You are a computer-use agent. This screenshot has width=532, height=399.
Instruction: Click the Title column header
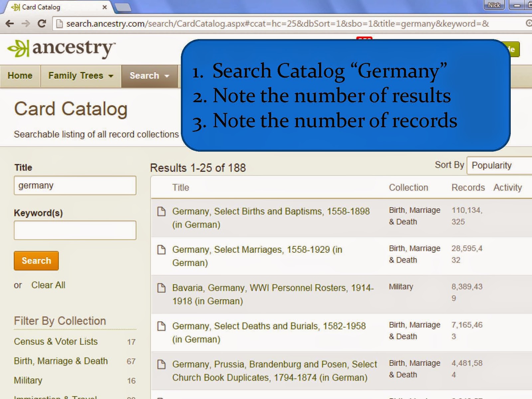point(181,188)
